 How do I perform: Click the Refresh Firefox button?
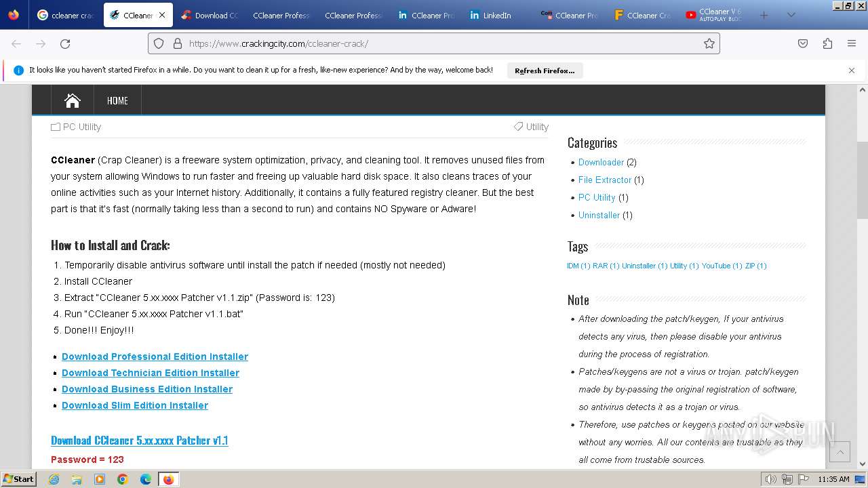(545, 70)
